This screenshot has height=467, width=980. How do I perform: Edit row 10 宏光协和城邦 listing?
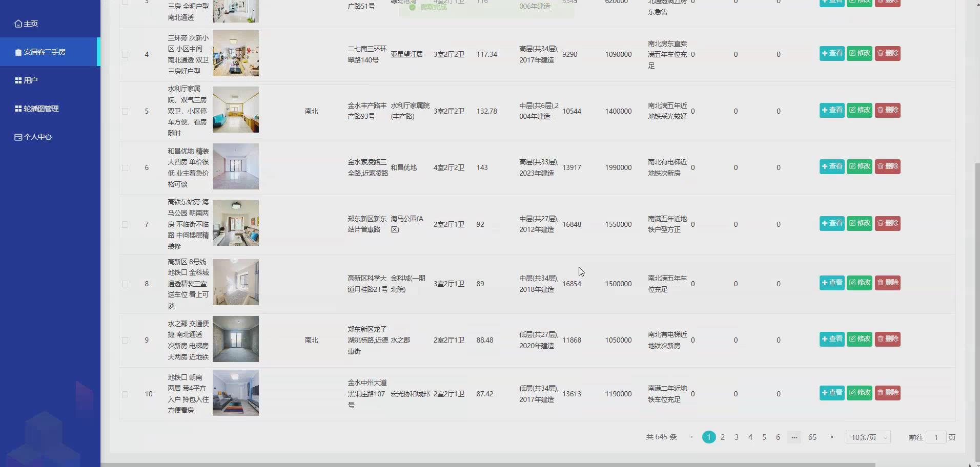point(860,393)
